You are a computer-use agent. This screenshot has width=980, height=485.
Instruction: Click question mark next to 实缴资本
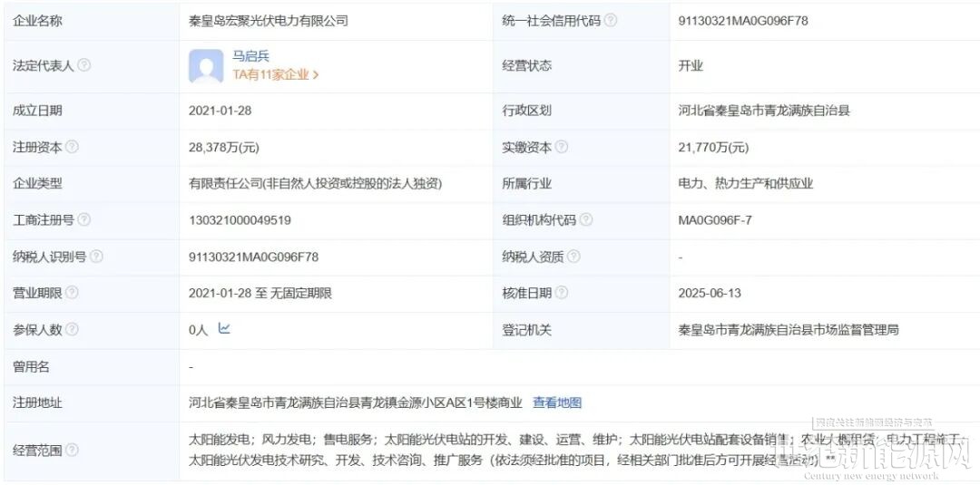click(562, 147)
